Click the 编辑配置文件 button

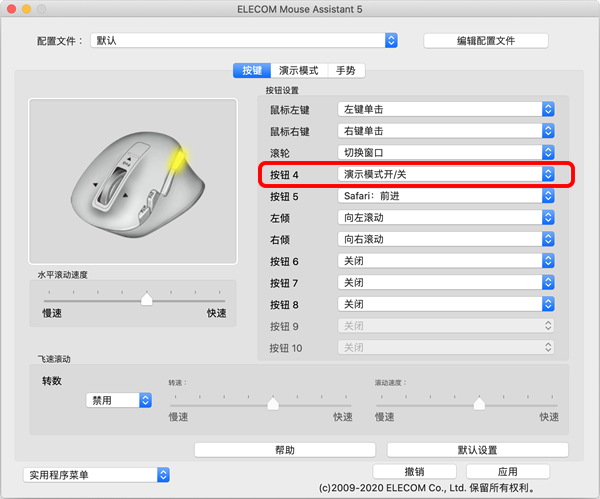point(486,41)
